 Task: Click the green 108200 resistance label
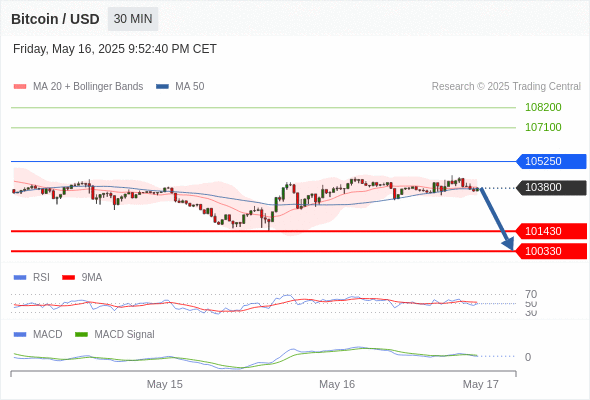(543, 107)
